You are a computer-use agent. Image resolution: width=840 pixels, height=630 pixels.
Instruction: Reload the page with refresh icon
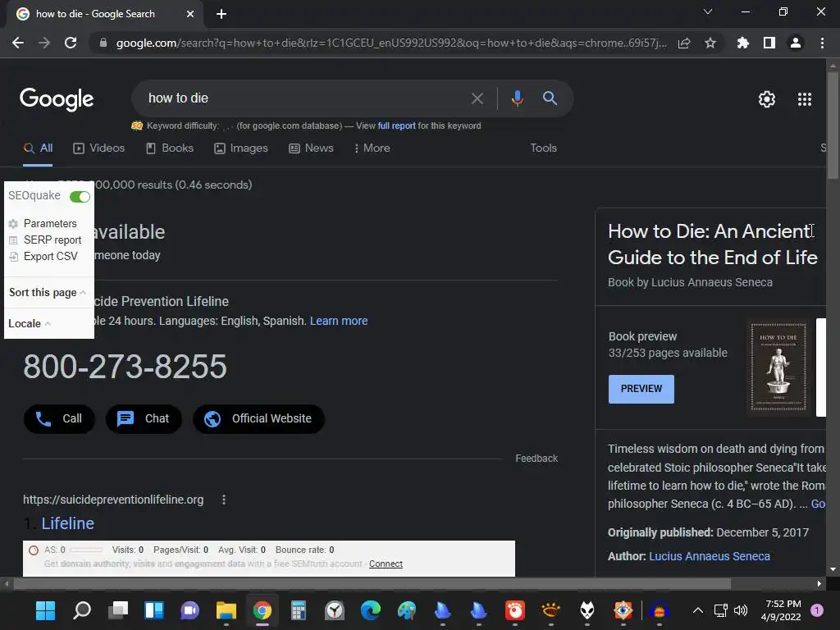tap(71, 43)
